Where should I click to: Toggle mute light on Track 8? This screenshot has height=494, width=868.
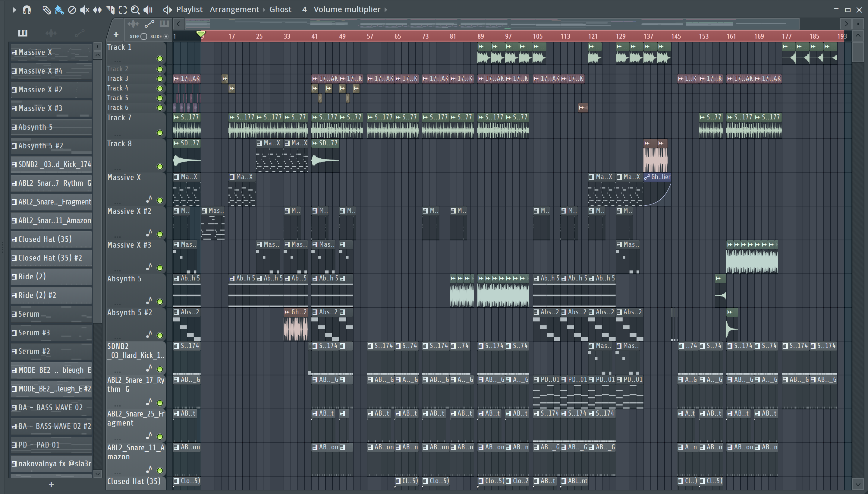(x=160, y=166)
